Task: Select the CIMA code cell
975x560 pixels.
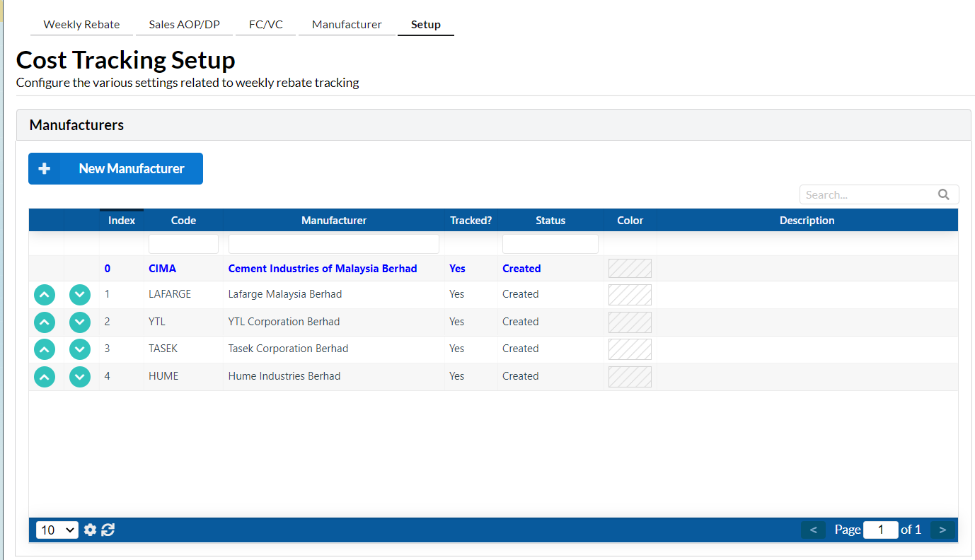Action: pyautogui.click(x=183, y=269)
